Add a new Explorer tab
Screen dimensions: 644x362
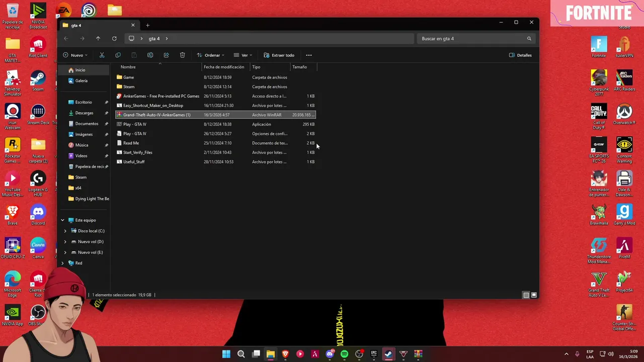click(147, 25)
